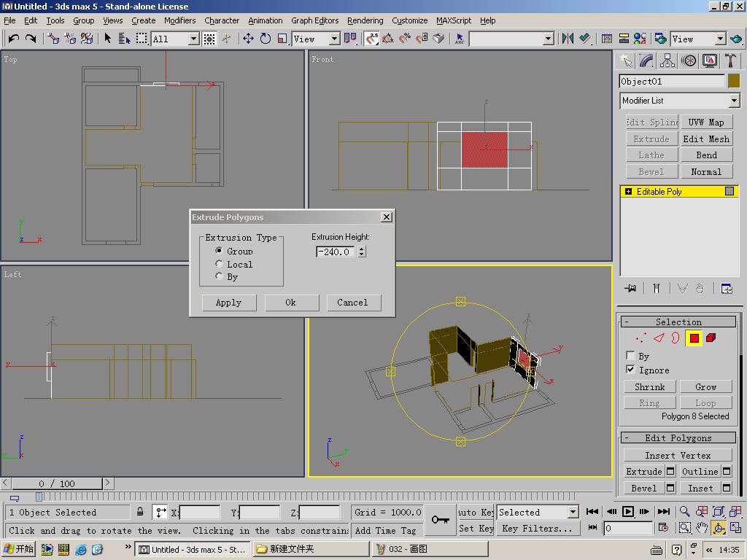Viewport: 747px width, 560px height.
Task: Click the Grow selection button
Action: tap(705, 386)
